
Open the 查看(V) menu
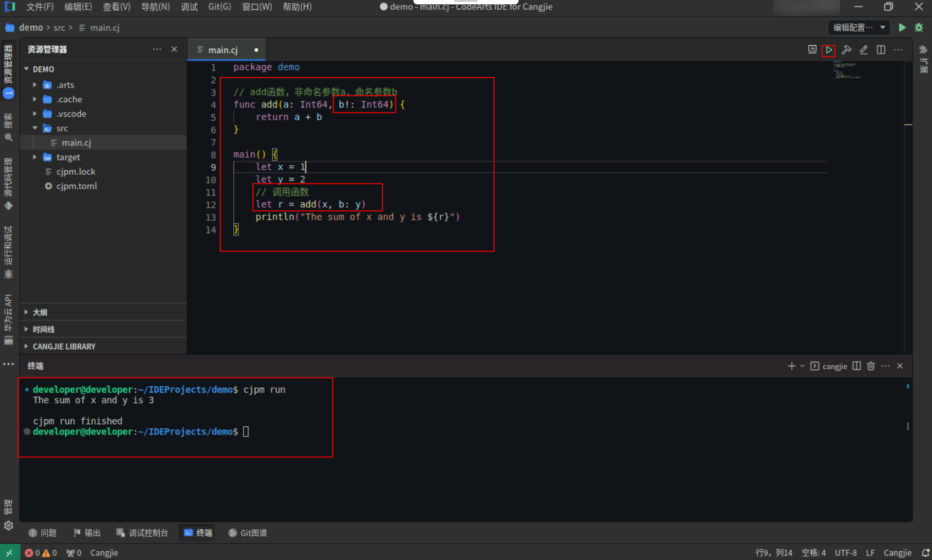(116, 7)
